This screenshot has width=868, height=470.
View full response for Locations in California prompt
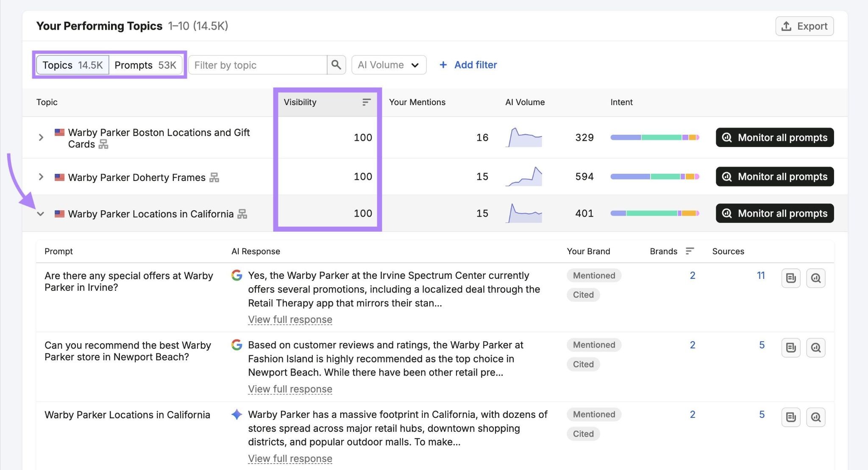click(290, 459)
